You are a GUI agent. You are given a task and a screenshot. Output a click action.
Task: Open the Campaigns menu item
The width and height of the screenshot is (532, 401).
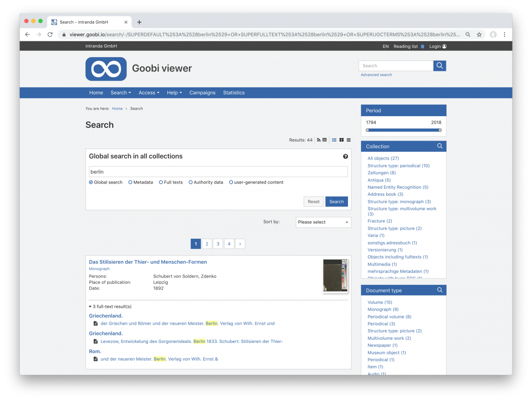[x=202, y=93]
